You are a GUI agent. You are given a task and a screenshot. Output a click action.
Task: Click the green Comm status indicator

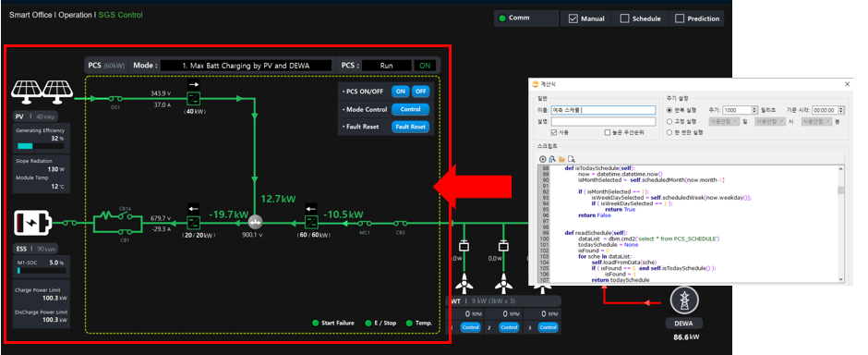tap(502, 18)
